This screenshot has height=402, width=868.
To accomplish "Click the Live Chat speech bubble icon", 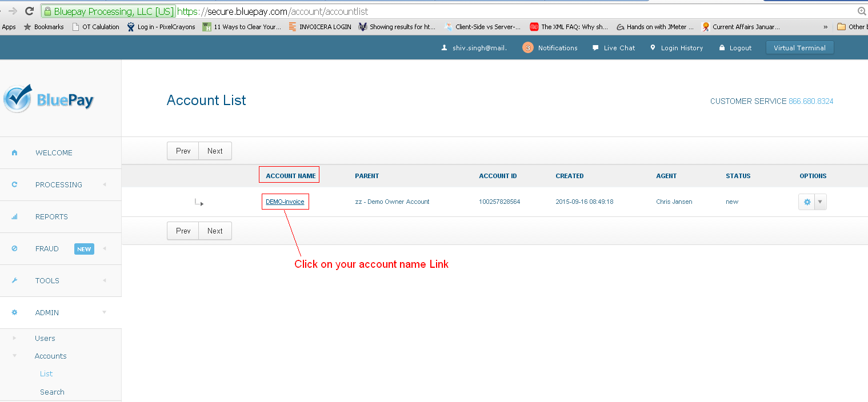I will pyautogui.click(x=595, y=48).
